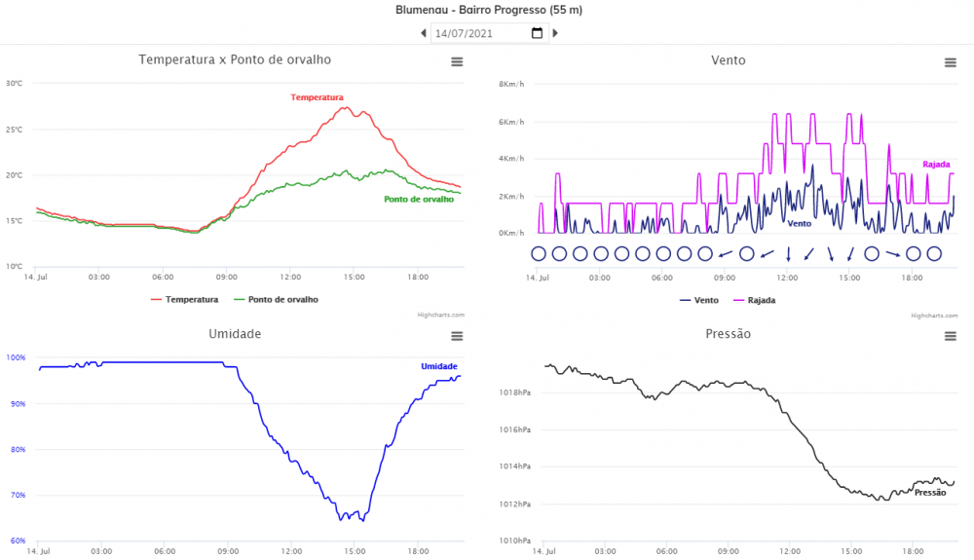Click the magenta Rajada series label

point(936,165)
